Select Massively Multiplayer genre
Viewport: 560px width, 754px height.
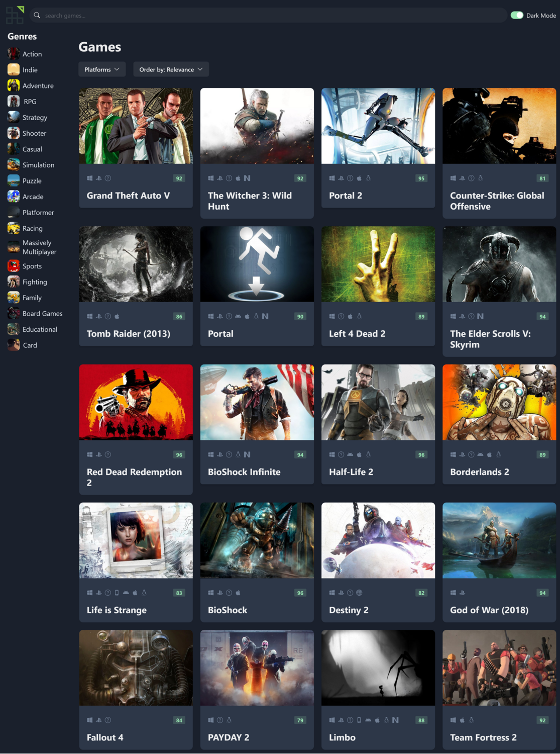(39, 247)
